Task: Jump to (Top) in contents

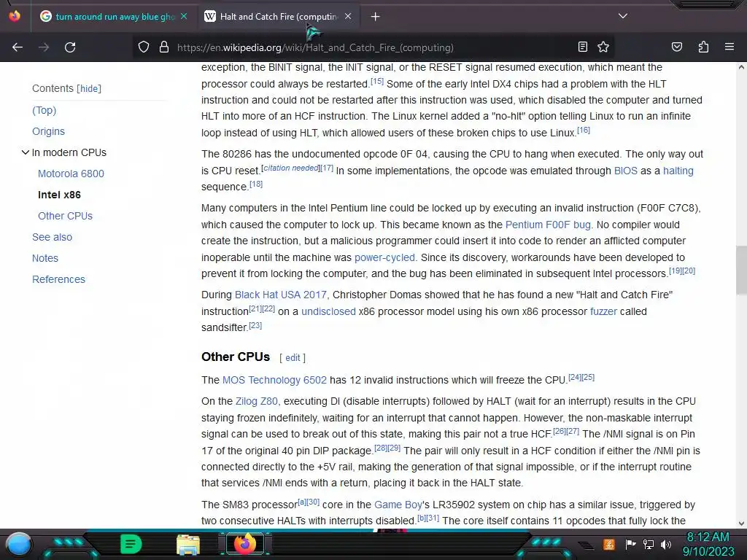Action: (x=44, y=111)
